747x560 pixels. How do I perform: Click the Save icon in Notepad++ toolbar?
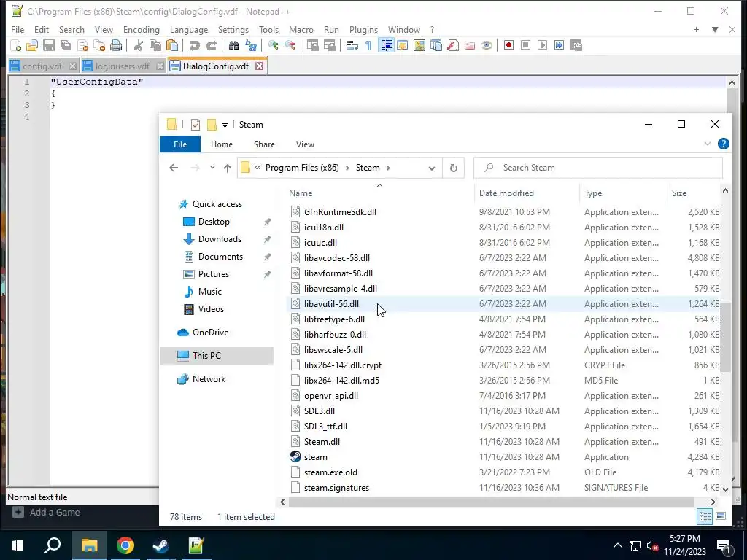coord(49,45)
